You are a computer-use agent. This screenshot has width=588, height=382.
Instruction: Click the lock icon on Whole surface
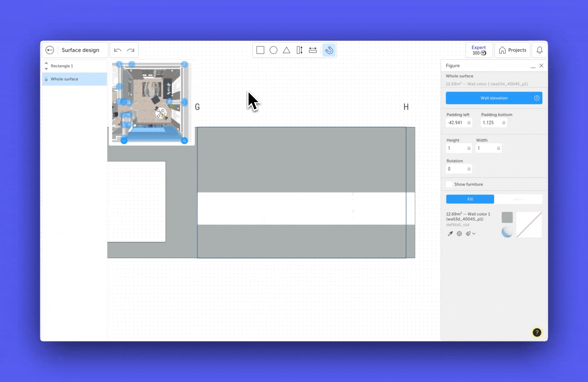coord(46,79)
